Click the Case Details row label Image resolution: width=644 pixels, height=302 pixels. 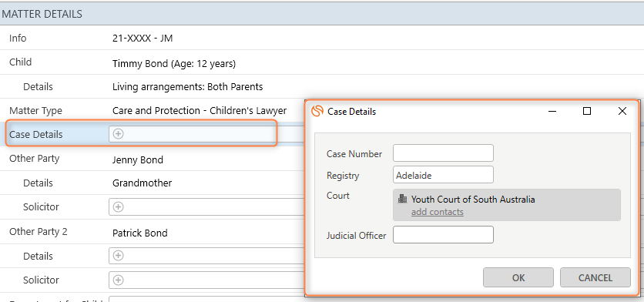[35, 134]
